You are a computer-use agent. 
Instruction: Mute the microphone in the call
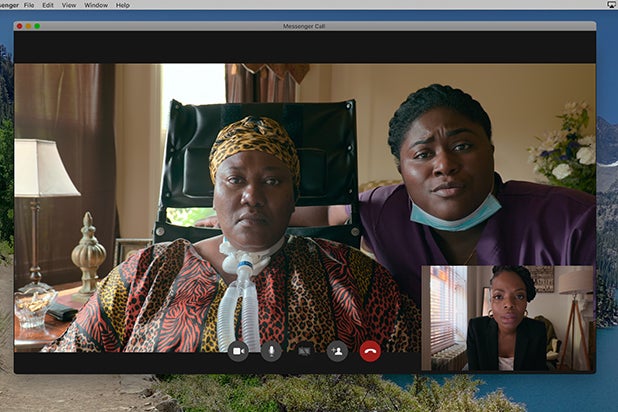tap(271, 350)
